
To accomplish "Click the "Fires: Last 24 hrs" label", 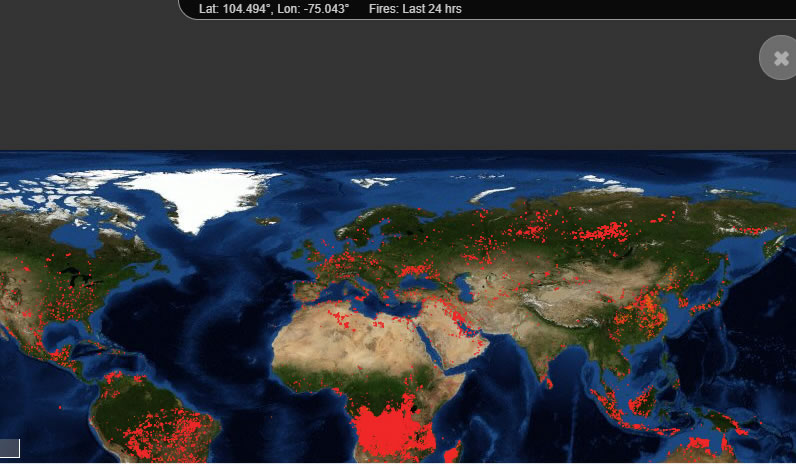I will (x=415, y=9).
